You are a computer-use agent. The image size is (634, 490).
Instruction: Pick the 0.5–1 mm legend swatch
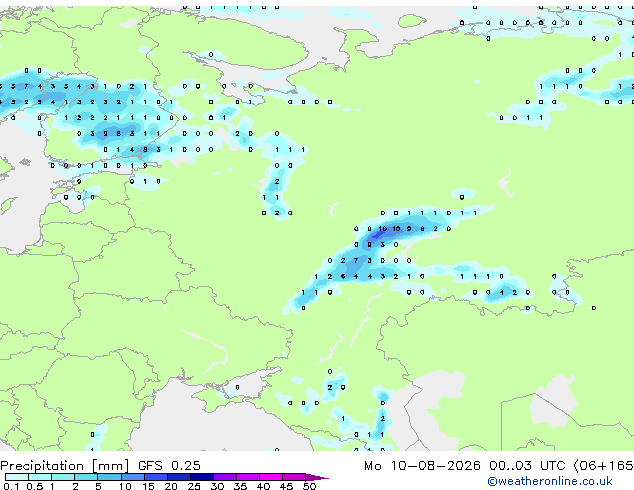[40, 477]
